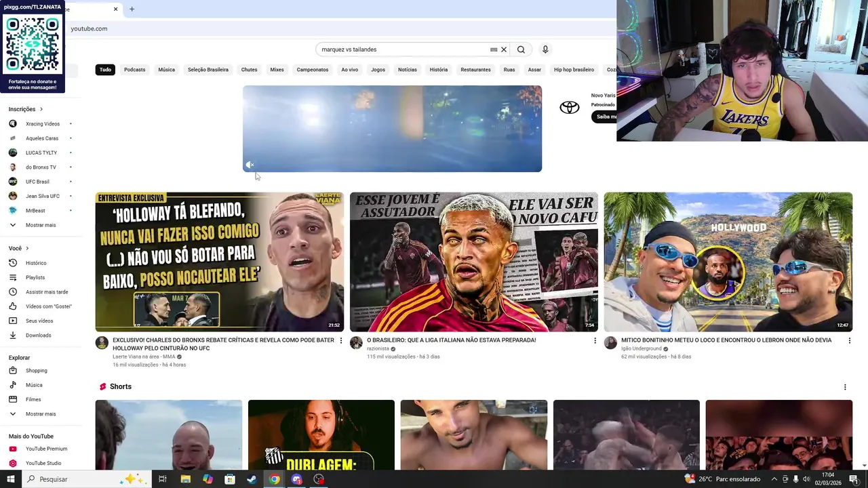The width and height of the screenshot is (868, 488).
Task: Start voice search with microphone icon
Action: pyautogui.click(x=545, y=49)
